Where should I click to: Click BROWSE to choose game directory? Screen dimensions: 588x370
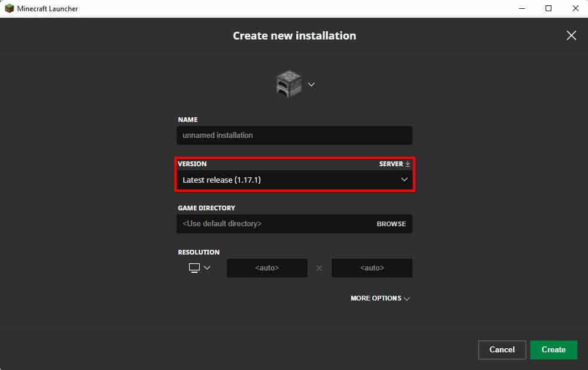click(391, 224)
